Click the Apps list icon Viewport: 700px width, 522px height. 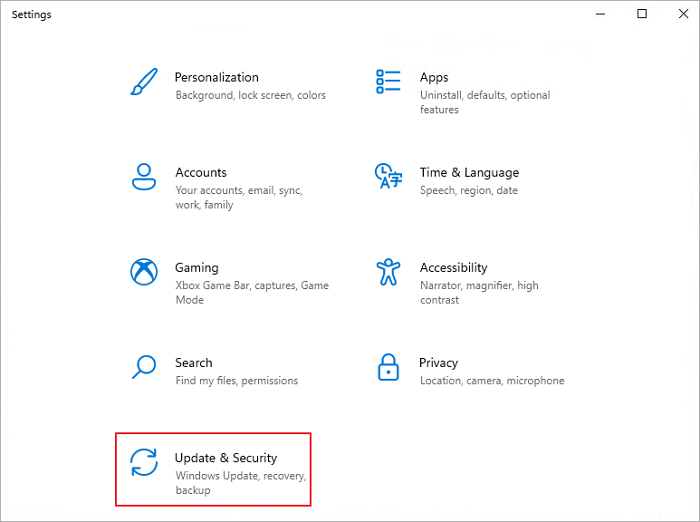point(388,82)
